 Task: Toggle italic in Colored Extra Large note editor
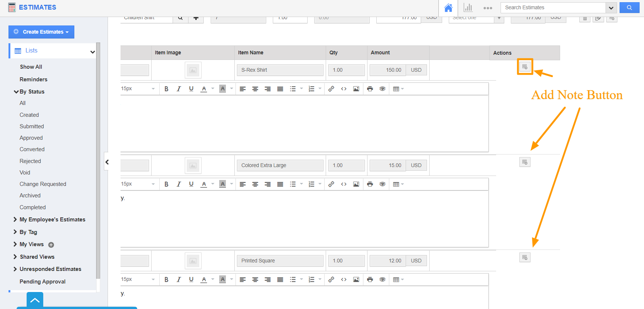point(179,184)
